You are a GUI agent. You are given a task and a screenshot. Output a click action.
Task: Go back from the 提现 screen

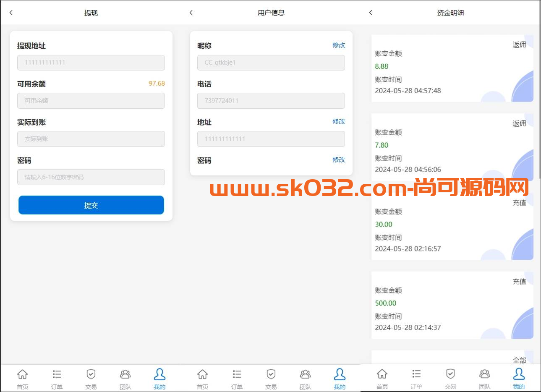pyautogui.click(x=11, y=13)
